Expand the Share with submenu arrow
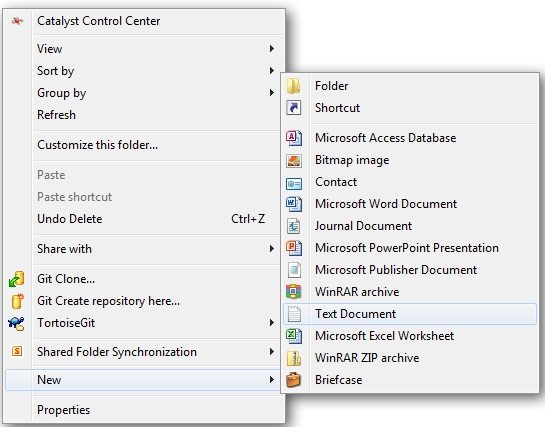545x427 pixels. [271, 249]
